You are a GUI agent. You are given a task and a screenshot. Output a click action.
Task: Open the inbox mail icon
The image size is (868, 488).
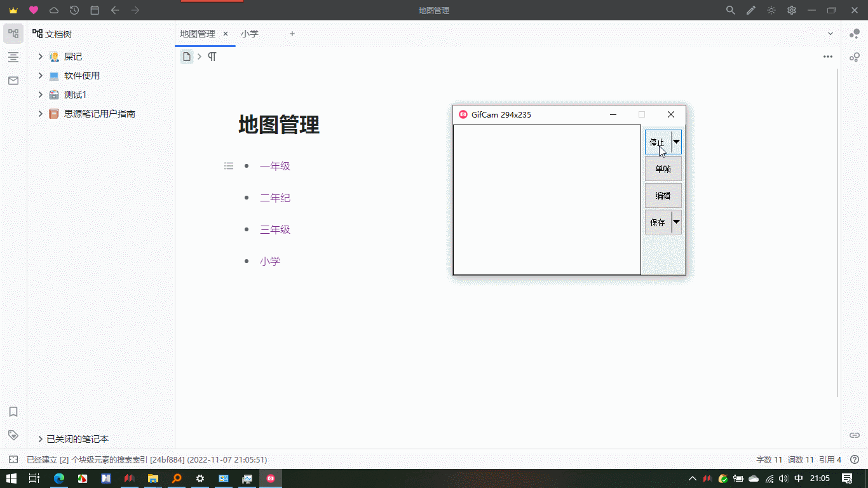13,81
